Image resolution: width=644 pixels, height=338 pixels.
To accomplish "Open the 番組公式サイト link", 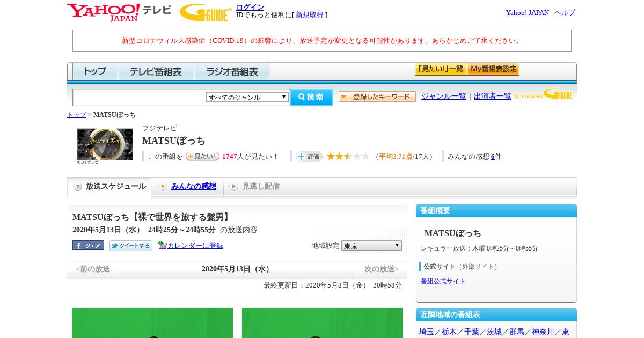I will pos(443,281).
